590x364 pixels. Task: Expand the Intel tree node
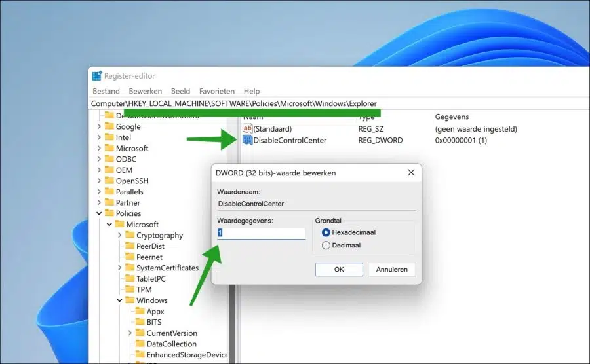coord(99,137)
